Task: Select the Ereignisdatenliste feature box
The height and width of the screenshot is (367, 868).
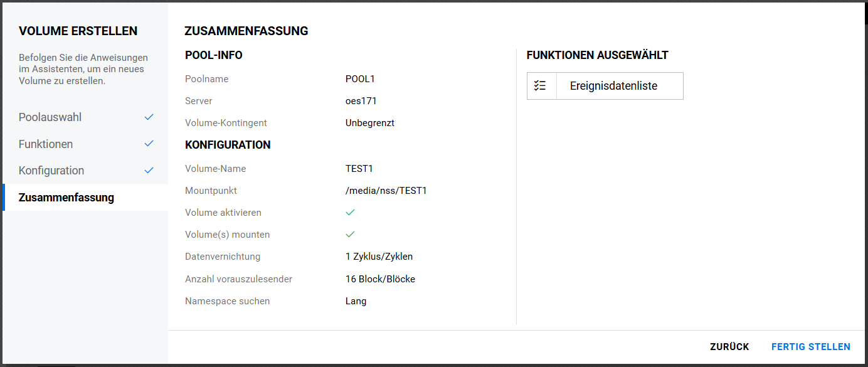Action: point(613,86)
